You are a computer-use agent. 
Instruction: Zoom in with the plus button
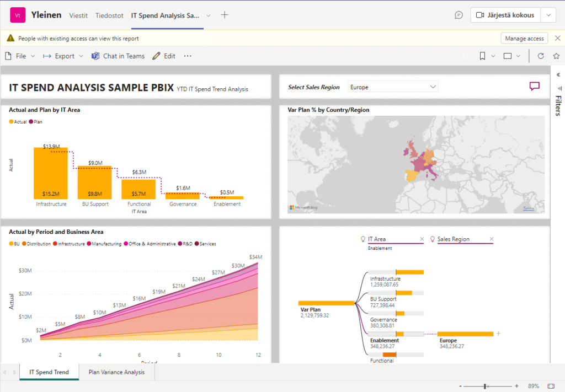point(516,386)
